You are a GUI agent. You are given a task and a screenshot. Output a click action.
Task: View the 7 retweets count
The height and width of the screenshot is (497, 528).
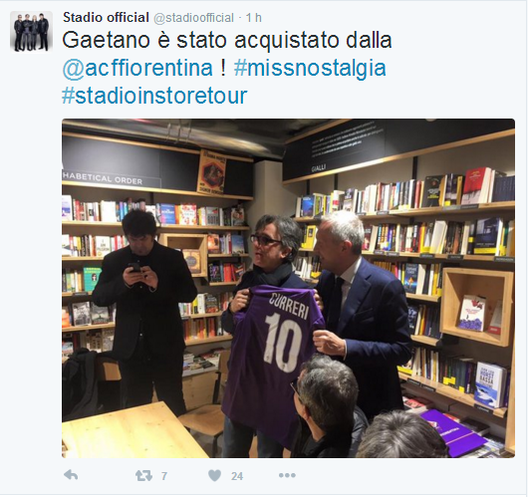(164, 476)
